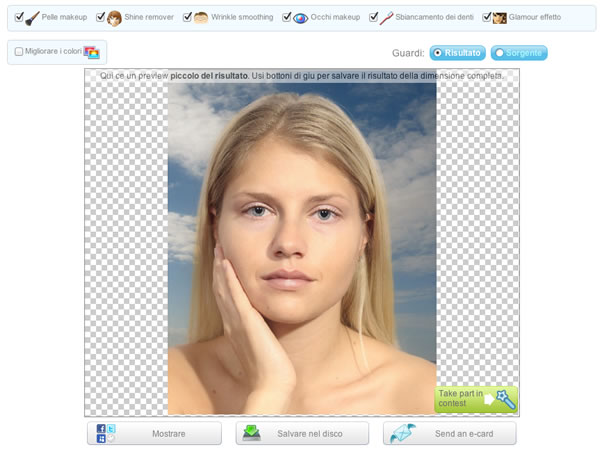Image resolution: width=600 pixels, height=457 pixels.
Task: Uncheck the Shine remover checkbox
Action: [100, 17]
